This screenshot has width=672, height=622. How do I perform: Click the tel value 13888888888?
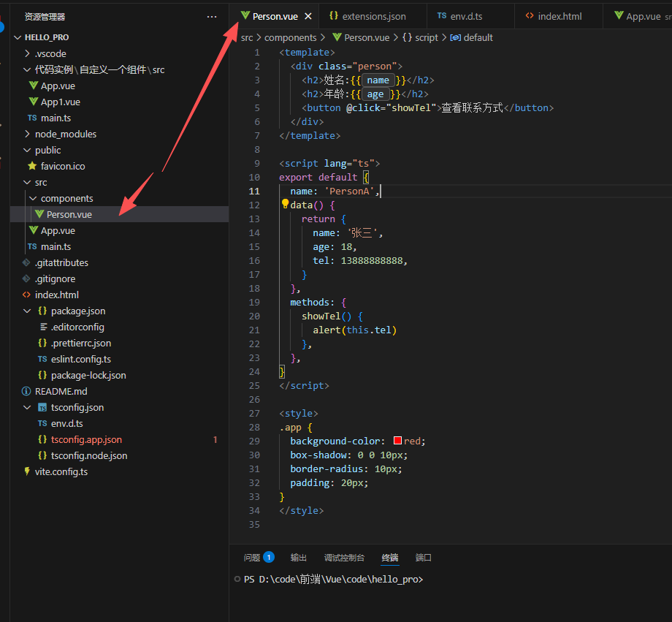372,261
